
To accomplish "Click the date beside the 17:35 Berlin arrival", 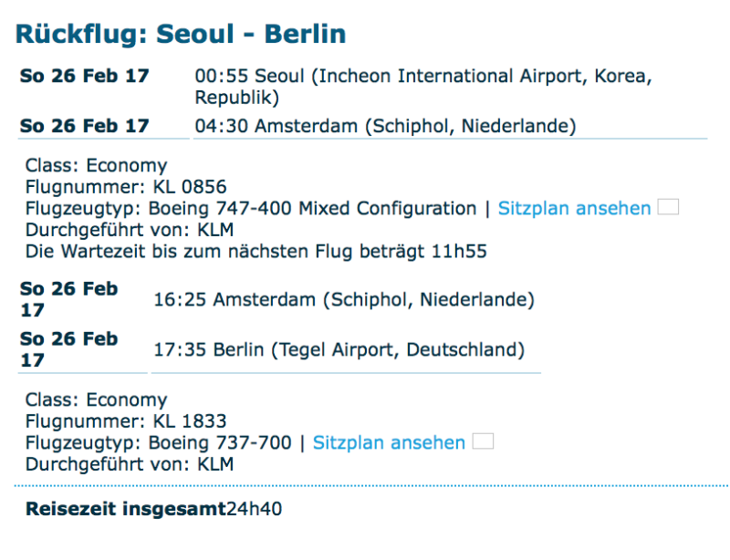I will [x=69, y=350].
